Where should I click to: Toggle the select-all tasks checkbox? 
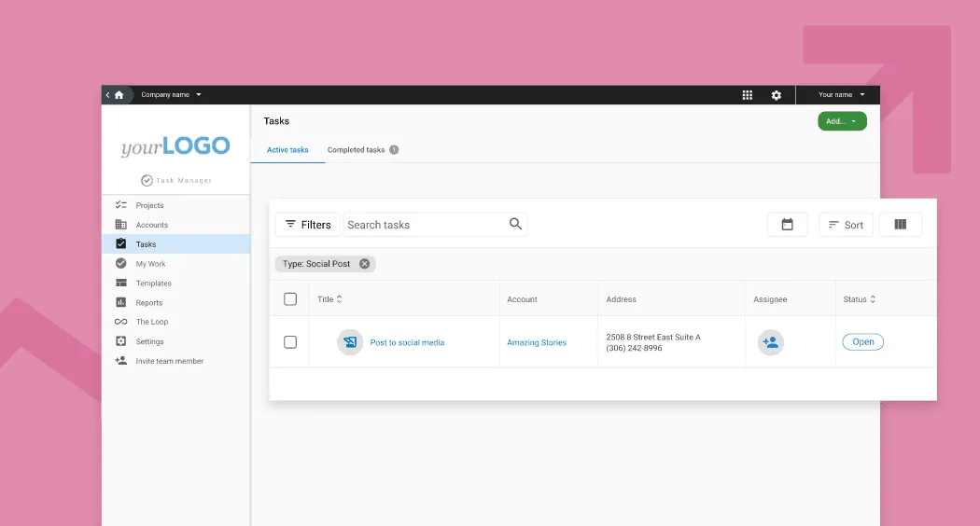[x=290, y=299]
